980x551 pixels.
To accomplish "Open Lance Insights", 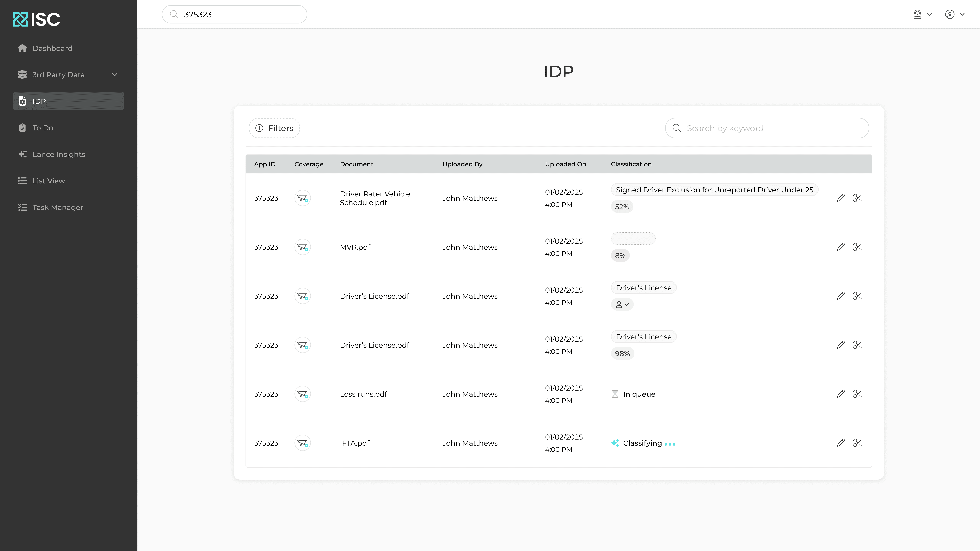I will click(69, 154).
